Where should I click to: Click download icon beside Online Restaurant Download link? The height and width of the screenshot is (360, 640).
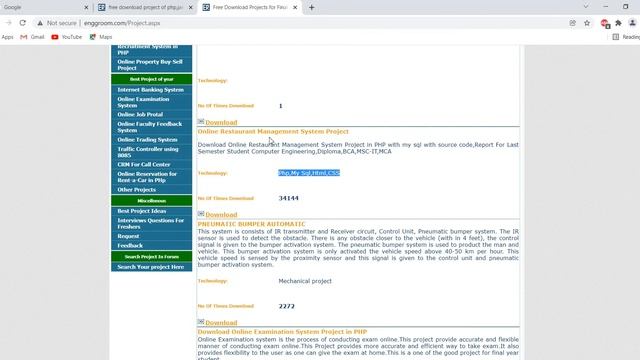[201, 213]
